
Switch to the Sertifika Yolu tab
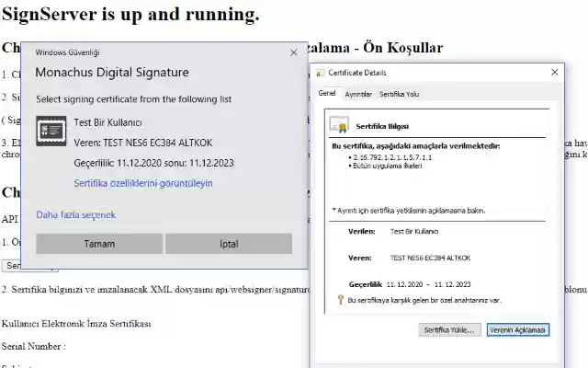399,94
